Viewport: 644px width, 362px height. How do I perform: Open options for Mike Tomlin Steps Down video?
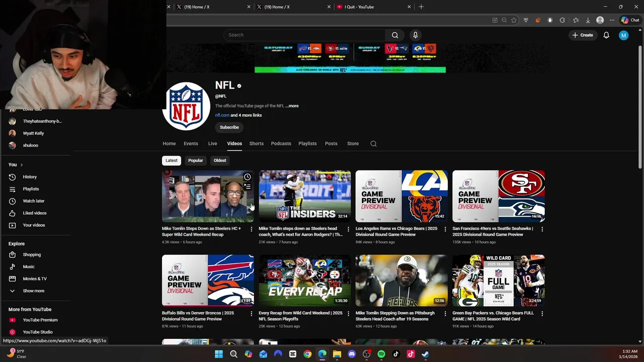(251, 229)
